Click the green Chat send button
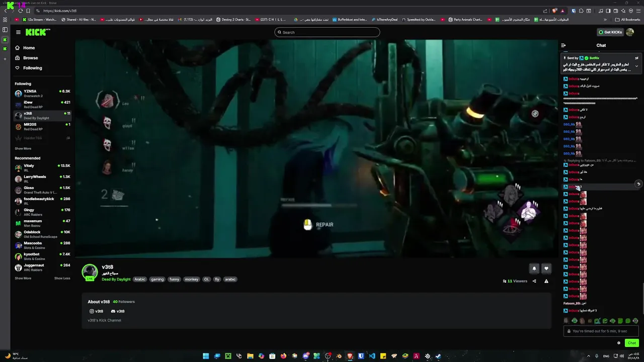The image size is (644, 362). click(632, 343)
